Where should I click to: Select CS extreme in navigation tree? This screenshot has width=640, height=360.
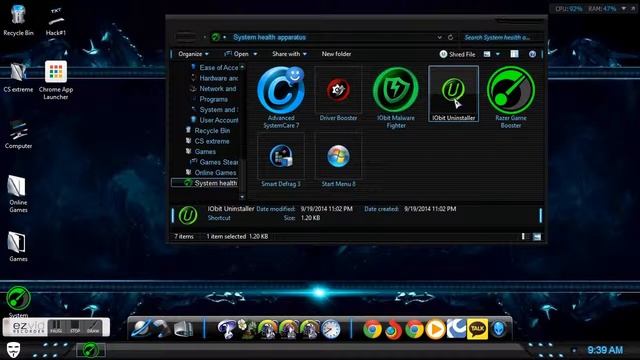tap(207, 141)
